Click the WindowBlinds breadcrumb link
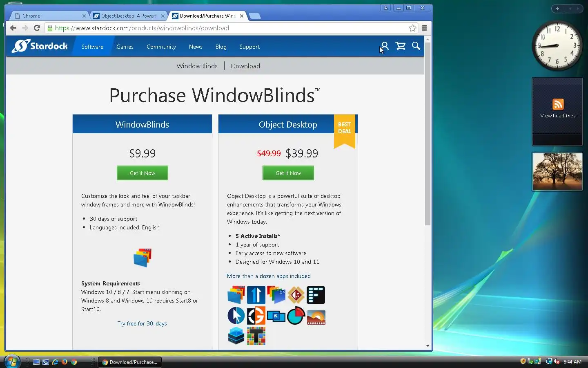The height and width of the screenshot is (368, 588). pos(197,66)
